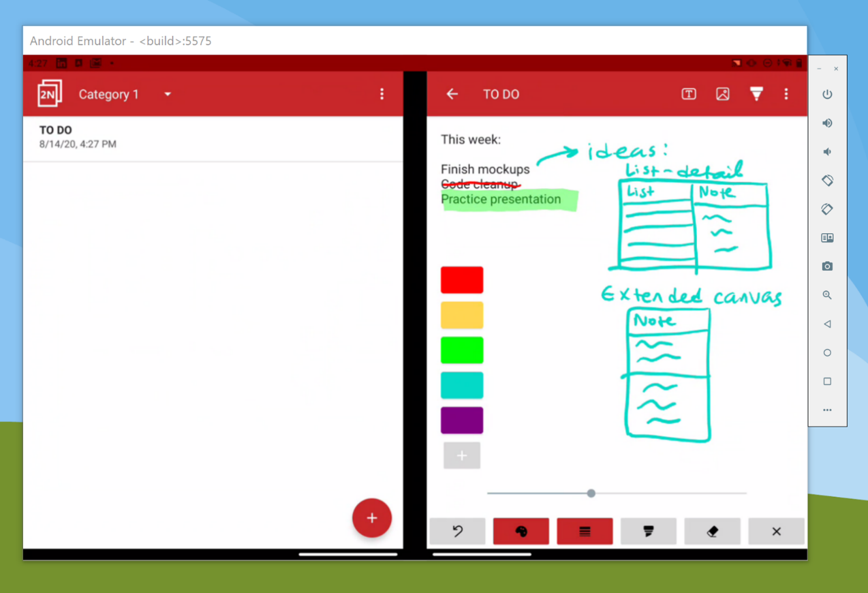
Task: Open the list pane overflow menu
Action: [382, 94]
